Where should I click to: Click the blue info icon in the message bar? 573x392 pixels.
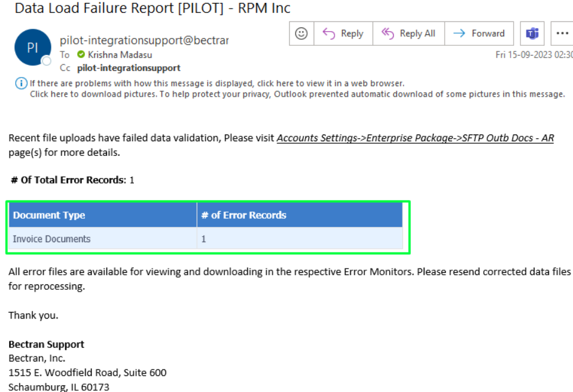point(21,83)
